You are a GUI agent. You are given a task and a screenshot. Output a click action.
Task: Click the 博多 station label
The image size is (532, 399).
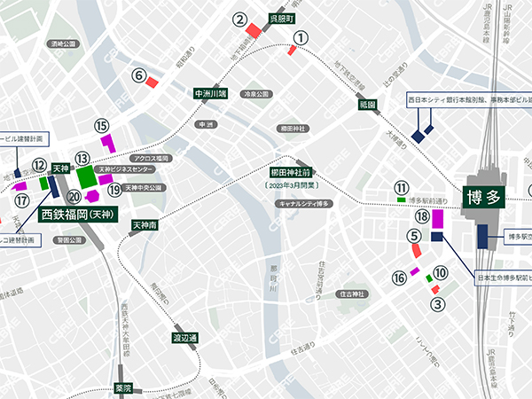click(482, 198)
